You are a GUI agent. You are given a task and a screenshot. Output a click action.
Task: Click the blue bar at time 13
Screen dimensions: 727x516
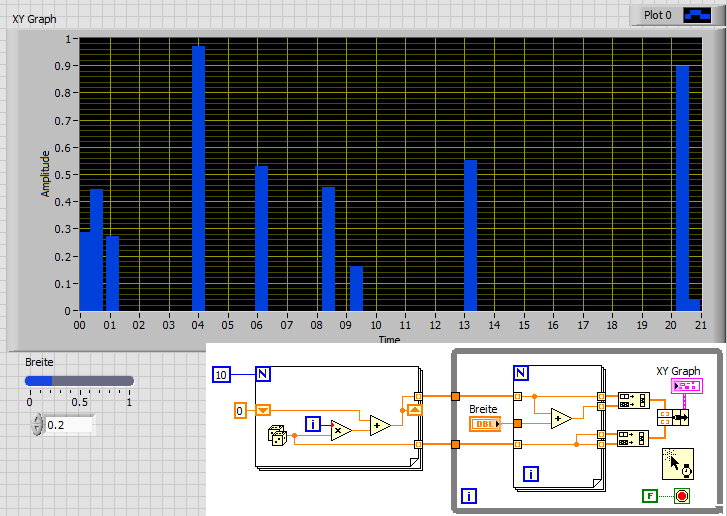[471, 236]
